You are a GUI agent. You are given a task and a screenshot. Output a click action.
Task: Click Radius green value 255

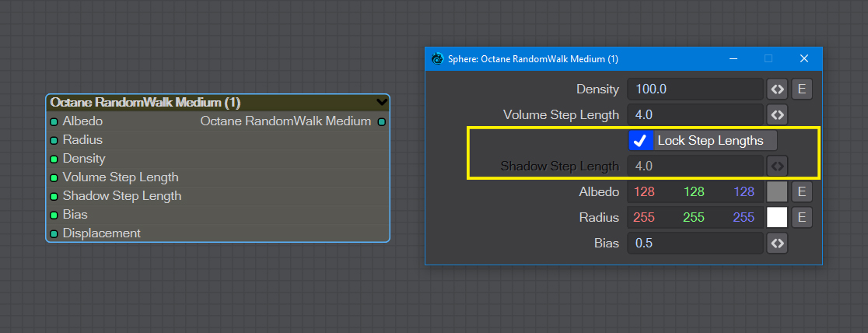pos(695,217)
